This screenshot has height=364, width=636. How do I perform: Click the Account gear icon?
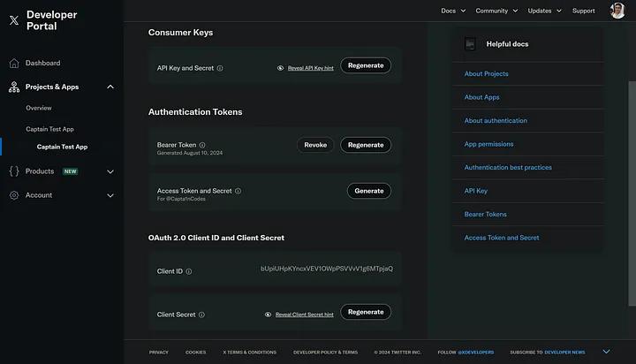[x=14, y=195]
